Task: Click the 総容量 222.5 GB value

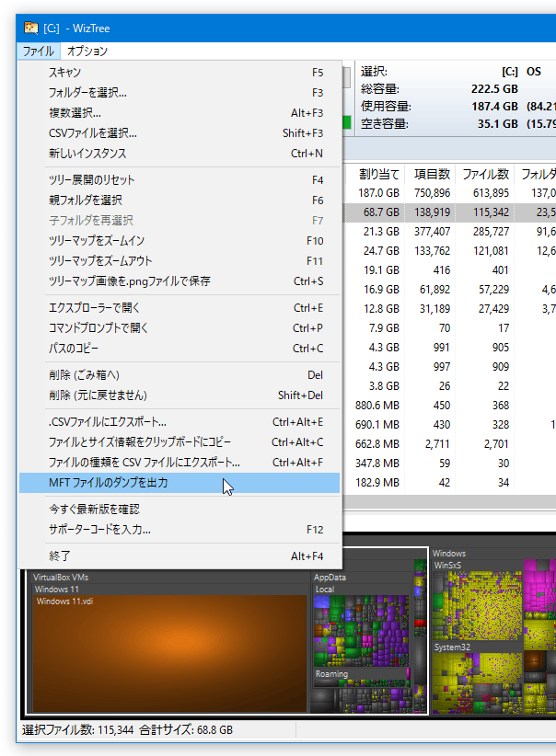Action: click(494, 89)
